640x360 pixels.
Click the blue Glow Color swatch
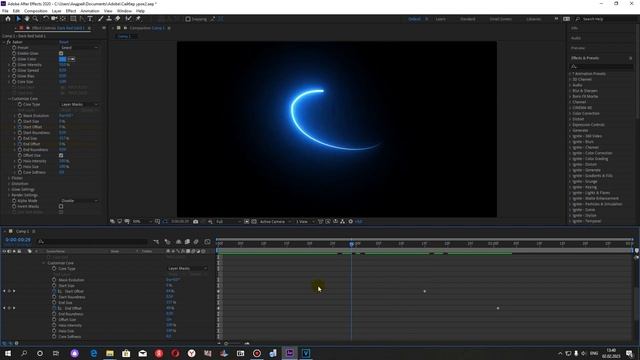pyautogui.click(x=62, y=59)
